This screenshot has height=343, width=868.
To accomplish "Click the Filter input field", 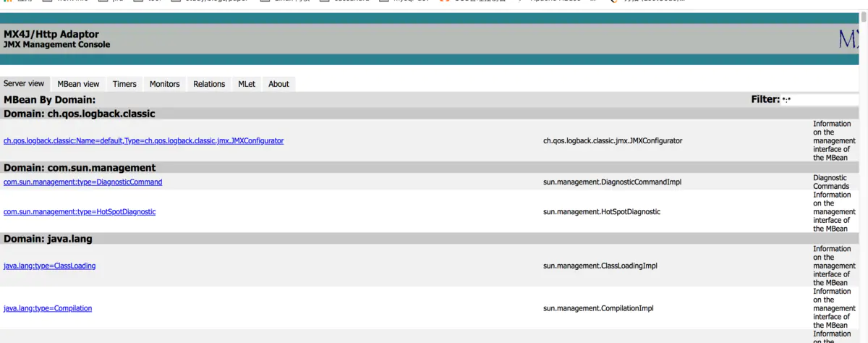I will click(x=825, y=99).
